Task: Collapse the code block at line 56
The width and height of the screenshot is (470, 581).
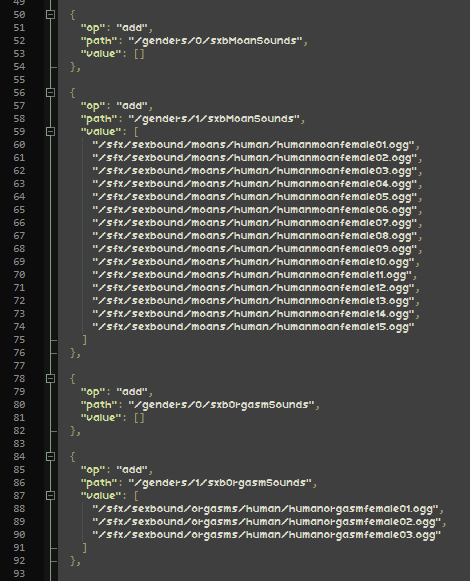Action: pyautogui.click(x=50, y=92)
